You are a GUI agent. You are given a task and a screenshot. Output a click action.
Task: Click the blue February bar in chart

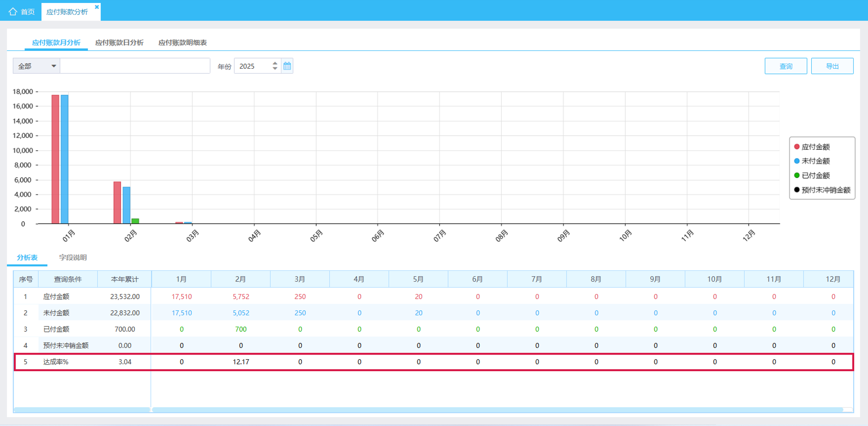pyautogui.click(x=126, y=205)
